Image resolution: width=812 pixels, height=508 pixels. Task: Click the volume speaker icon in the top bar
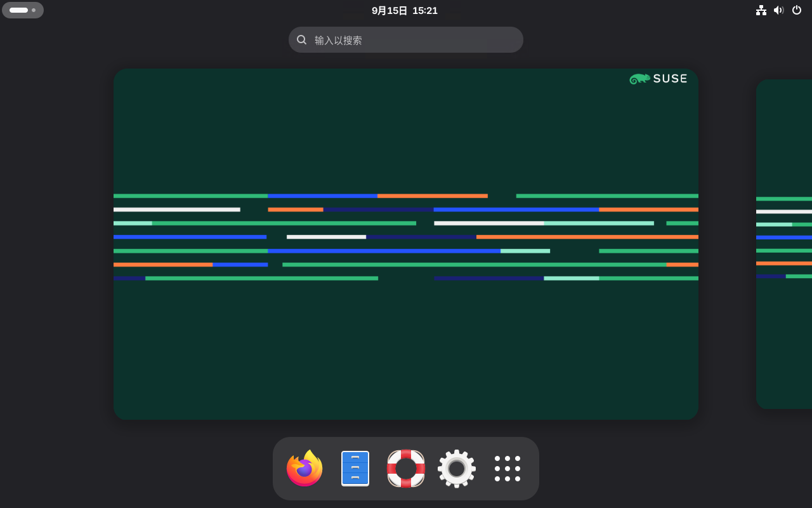pyautogui.click(x=779, y=10)
